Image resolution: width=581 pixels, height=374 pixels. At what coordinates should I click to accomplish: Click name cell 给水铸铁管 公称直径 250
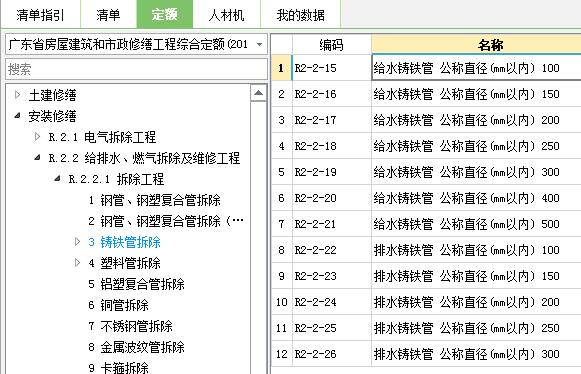pyautogui.click(x=476, y=146)
